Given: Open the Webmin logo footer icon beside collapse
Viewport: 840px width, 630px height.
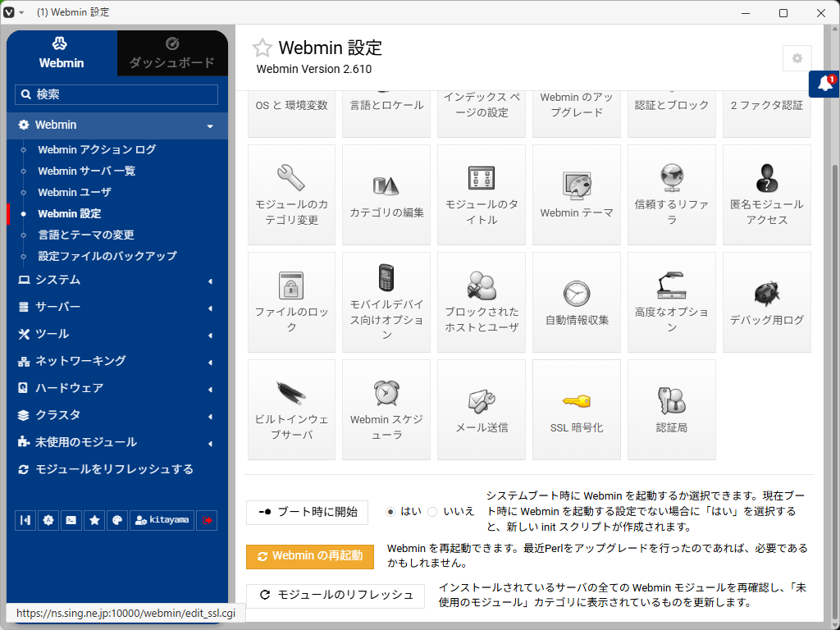Looking at the screenshot, I should click(x=48, y=520).
